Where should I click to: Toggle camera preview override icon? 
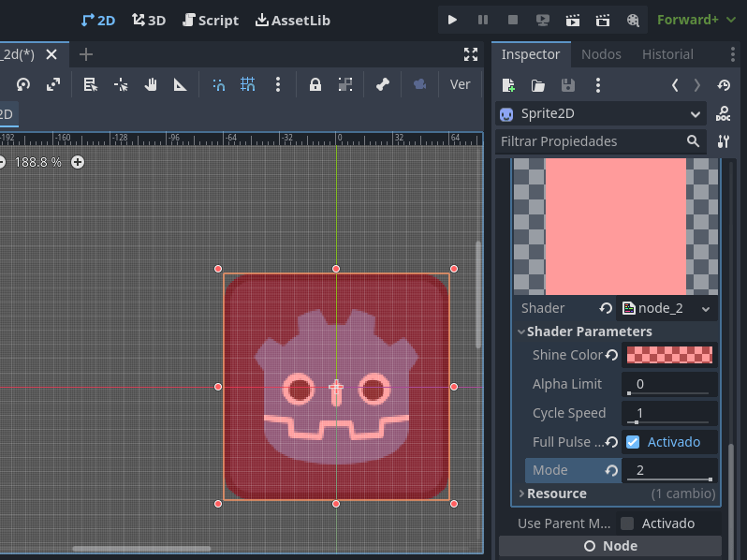point(419,85)
